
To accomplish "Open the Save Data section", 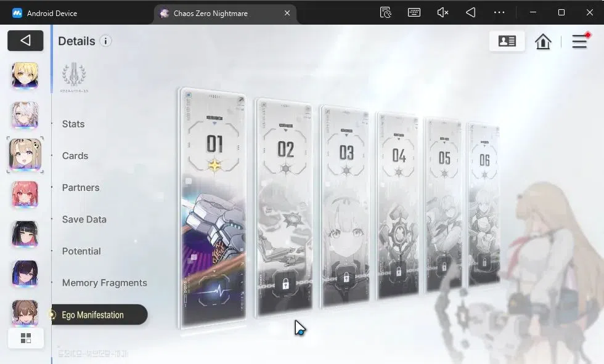I will click(84, 219).
